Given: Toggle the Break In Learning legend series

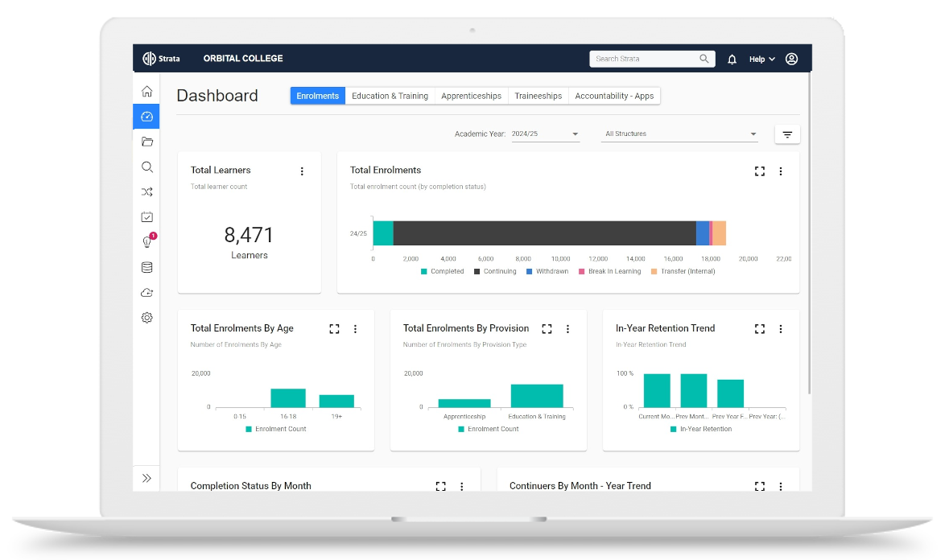Looking at the screenshot, I should (x=609, y=271).
